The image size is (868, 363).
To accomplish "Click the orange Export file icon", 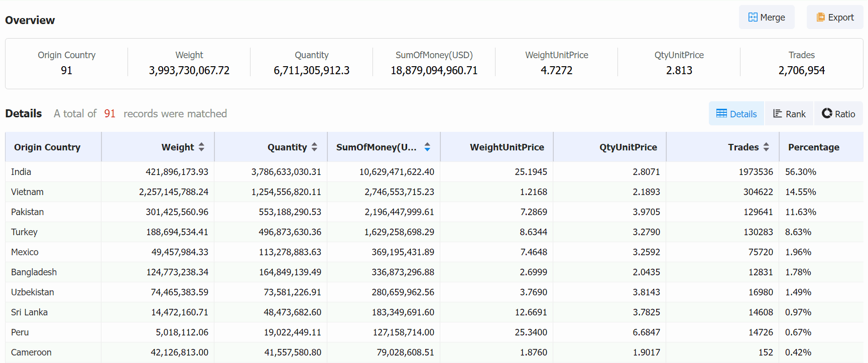I will coord(821,17).
